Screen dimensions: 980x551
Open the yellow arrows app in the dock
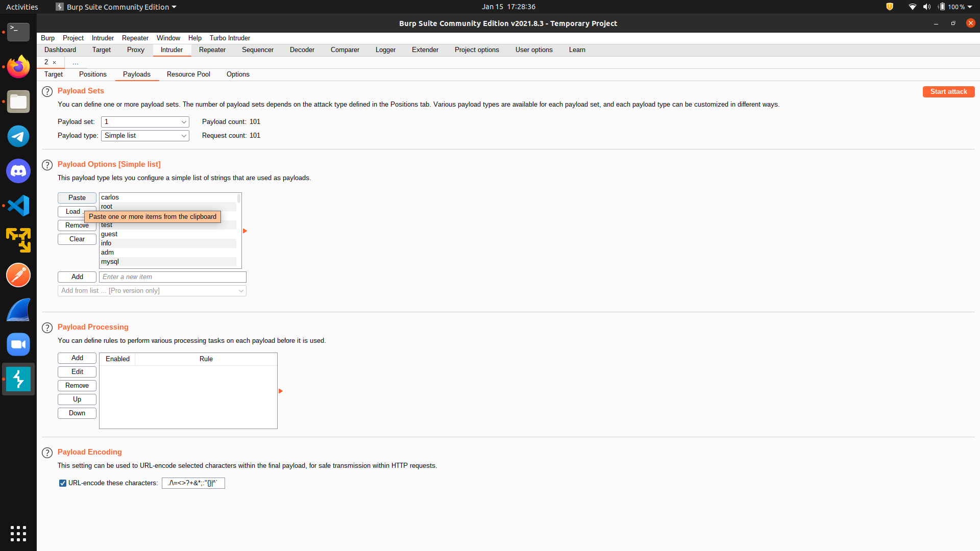[x=18, y=240]
